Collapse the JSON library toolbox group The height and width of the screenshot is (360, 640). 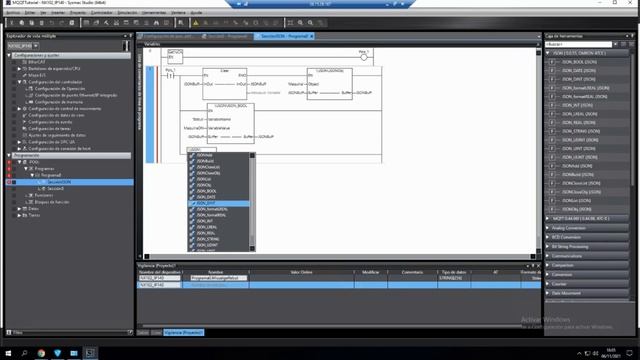pos(548,53)
